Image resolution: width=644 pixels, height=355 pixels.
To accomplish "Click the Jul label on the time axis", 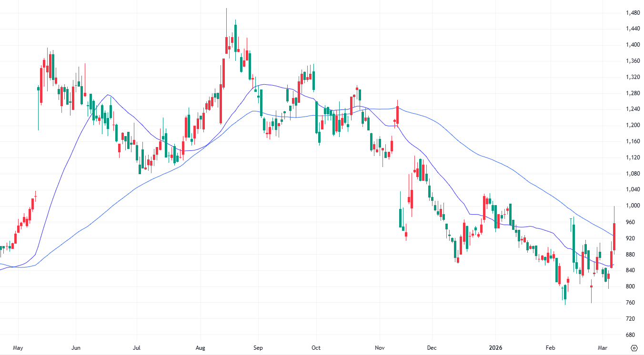I will pos(137,348).
